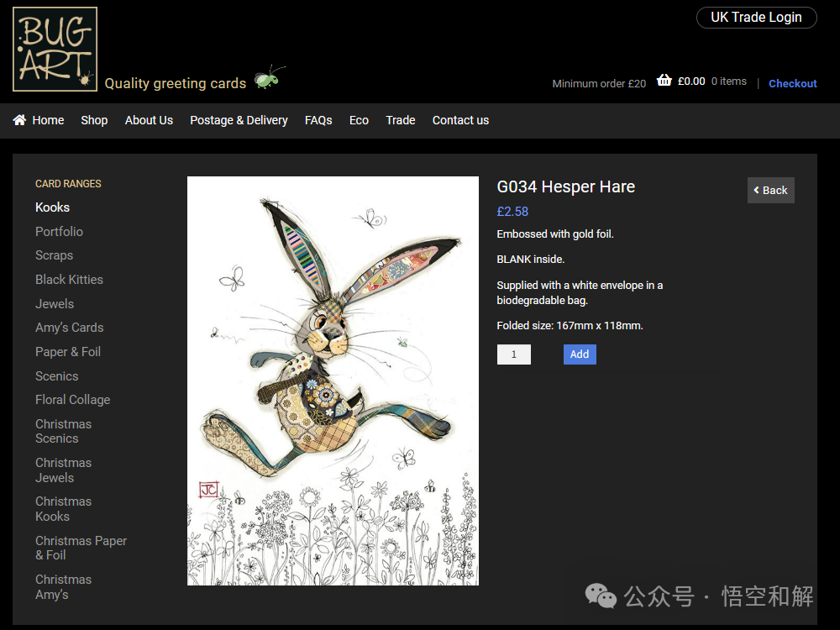The image size is (840, 630).
Task: Click the Quality greeting cards tagline
Action: coord(176,83)
